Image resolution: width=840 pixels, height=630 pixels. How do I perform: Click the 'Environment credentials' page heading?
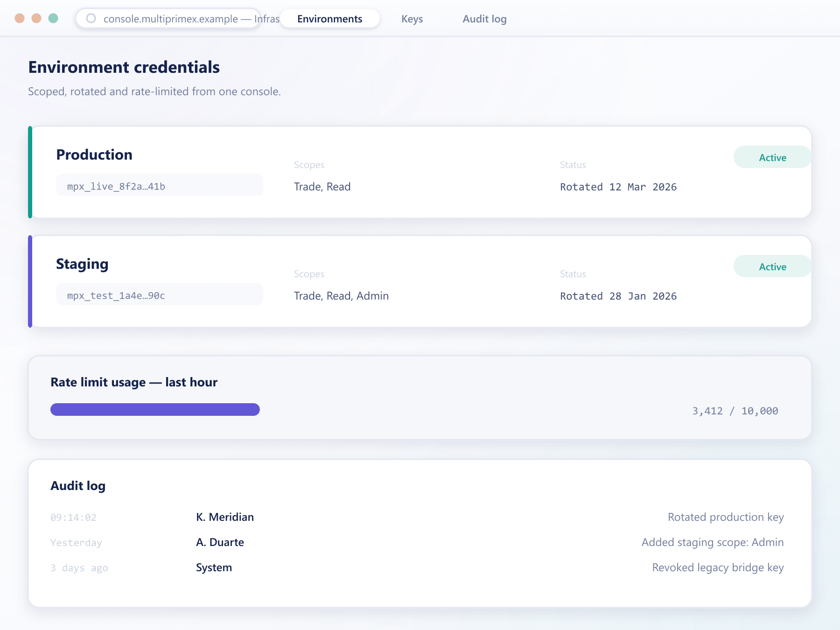click(x=124, y=67)
